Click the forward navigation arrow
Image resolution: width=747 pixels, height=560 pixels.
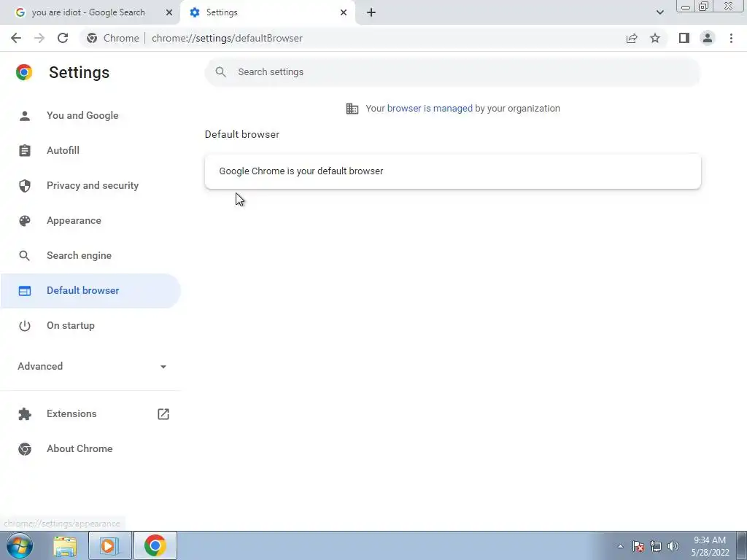point(39,38)
